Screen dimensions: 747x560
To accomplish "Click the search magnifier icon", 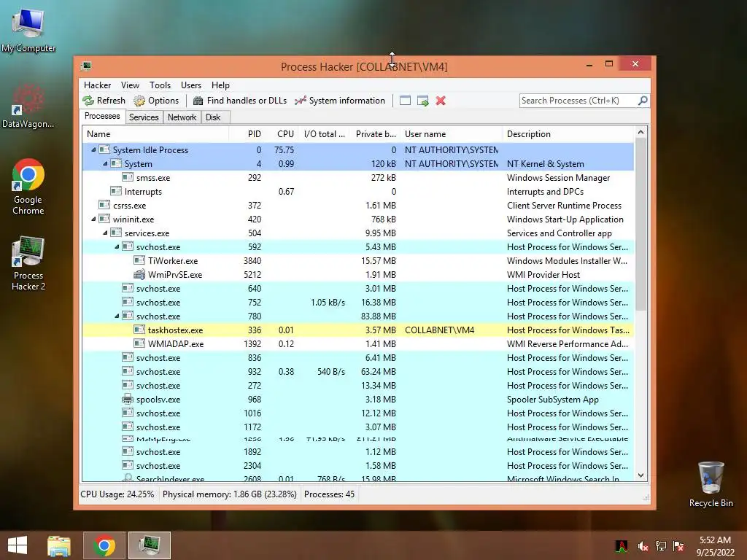I will click(x=643, y=101).
